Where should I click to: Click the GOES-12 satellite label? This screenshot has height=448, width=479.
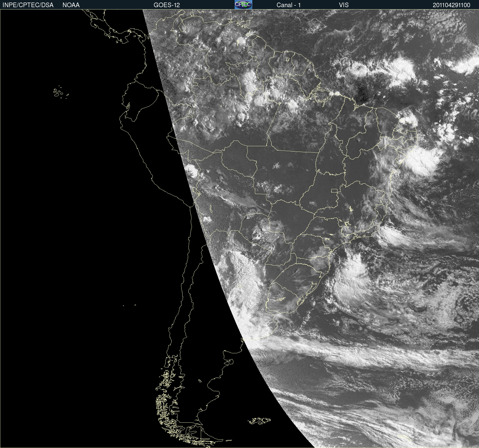tap(167, 5)
